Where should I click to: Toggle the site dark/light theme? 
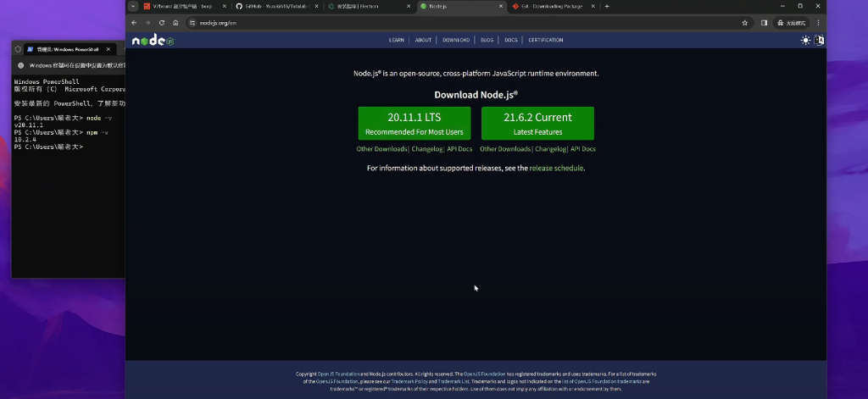(805, 40)
